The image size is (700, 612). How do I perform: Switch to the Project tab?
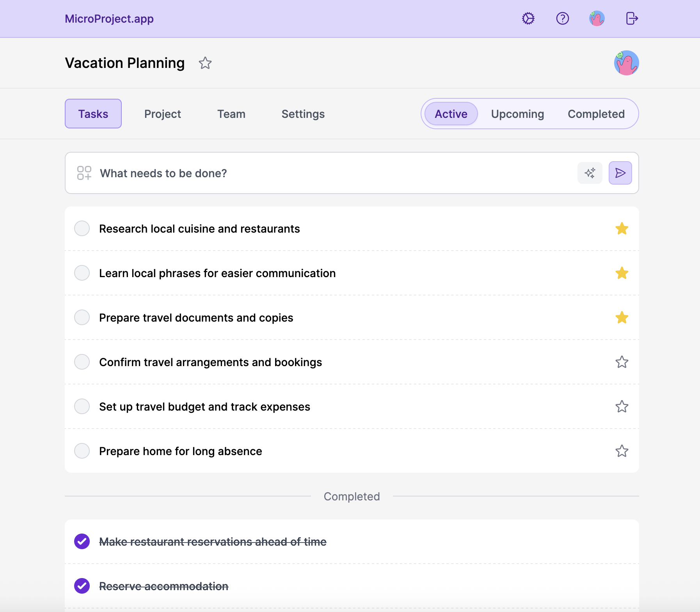click(x=162, y=114)
